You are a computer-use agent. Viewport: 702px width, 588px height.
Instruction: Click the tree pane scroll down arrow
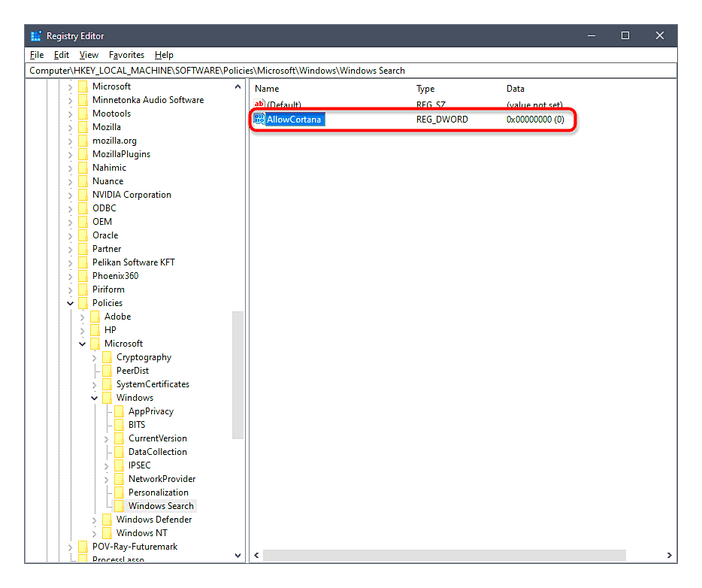click(238, 556)
